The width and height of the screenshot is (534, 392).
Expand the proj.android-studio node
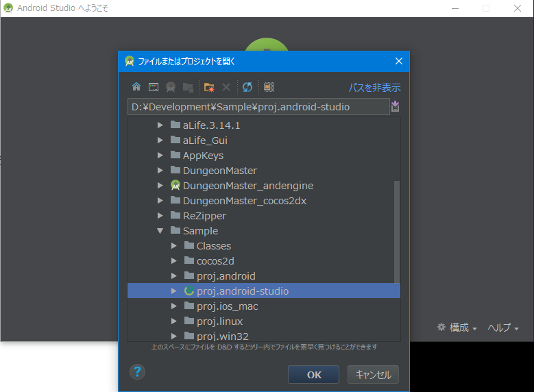(173, 291)
